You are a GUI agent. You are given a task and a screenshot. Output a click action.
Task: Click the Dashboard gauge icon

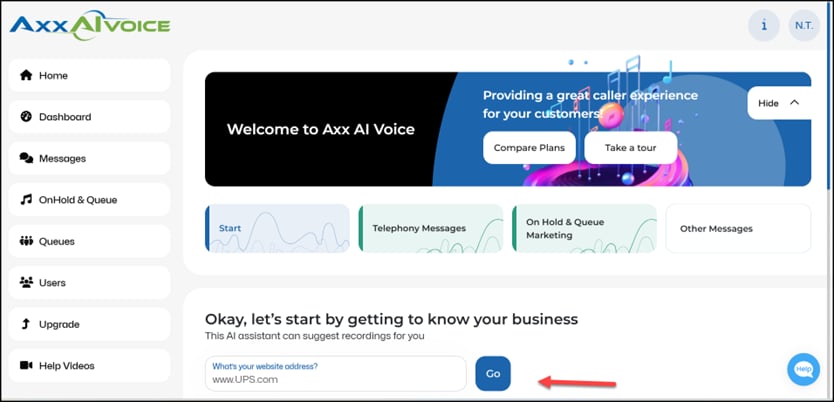click(x=26, y=117)
